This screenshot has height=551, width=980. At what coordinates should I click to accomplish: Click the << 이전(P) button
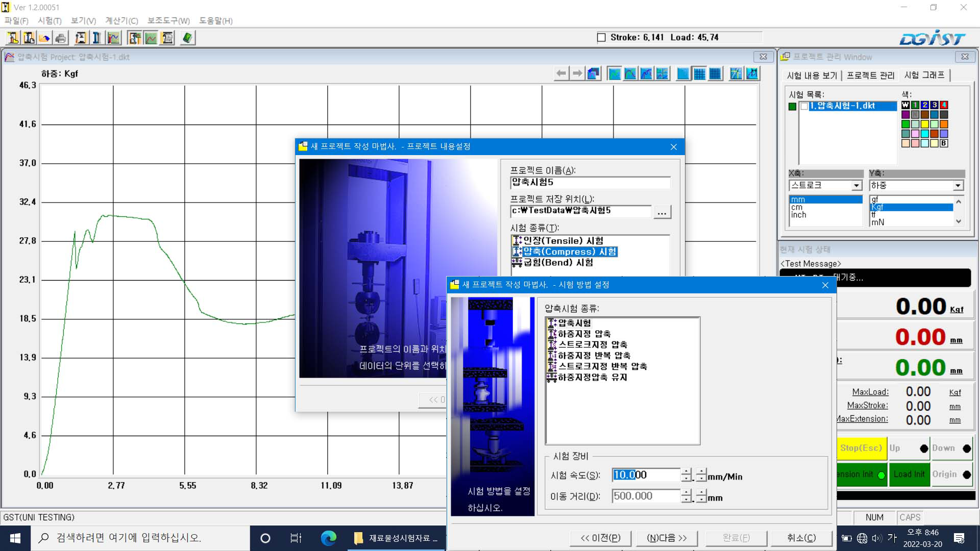tap(601, 538)
